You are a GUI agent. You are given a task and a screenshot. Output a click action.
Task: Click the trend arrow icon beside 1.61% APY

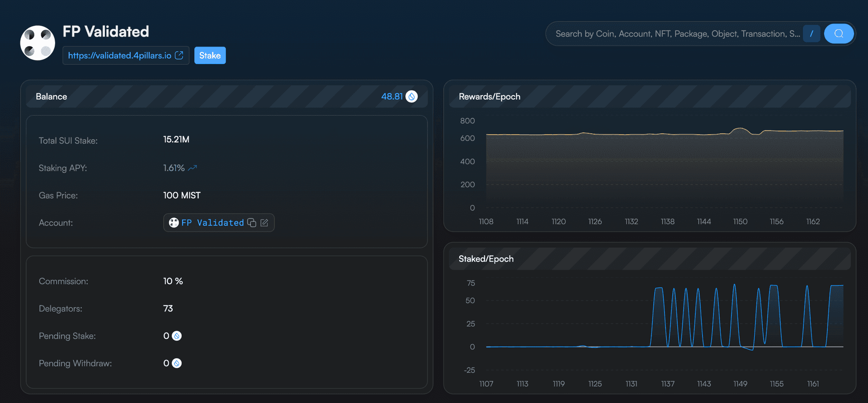(193, 168)
